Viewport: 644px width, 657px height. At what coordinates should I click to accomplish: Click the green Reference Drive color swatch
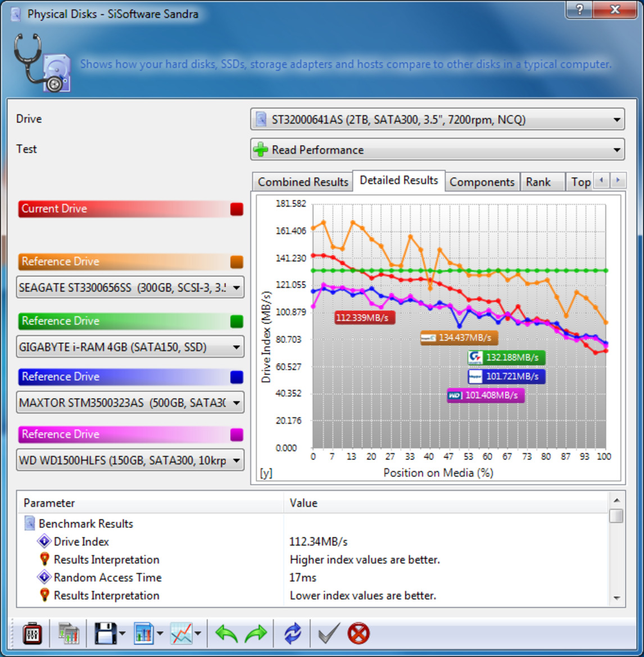tap(237, 321)
